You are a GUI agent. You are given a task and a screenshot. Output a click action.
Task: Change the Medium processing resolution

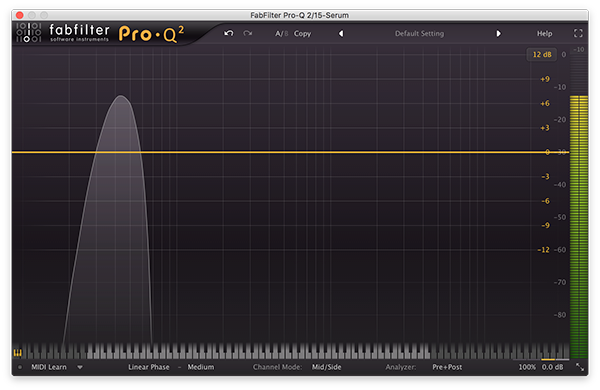click(201, 367)
